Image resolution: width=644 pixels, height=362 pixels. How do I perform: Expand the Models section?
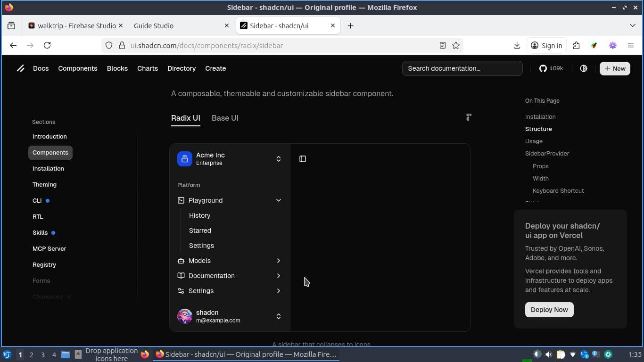click(230, 261)
